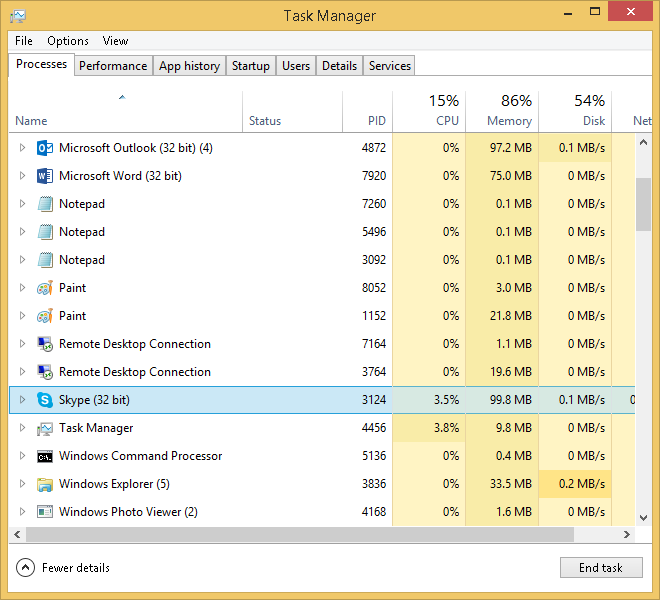660x600 pixels.
Task: Expand the Windows Command Processor row
Action: pyautogui.click(x=22, y=456)
